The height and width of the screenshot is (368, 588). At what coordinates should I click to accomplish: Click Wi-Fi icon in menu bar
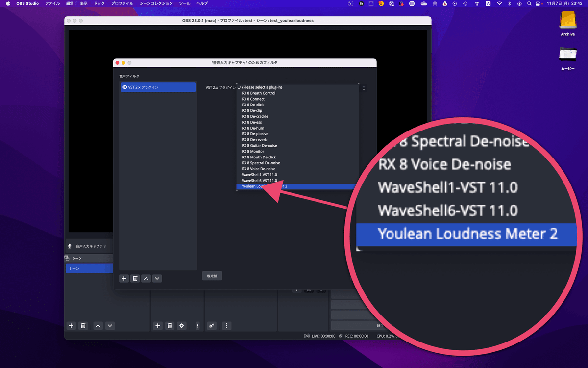(499, 3)
